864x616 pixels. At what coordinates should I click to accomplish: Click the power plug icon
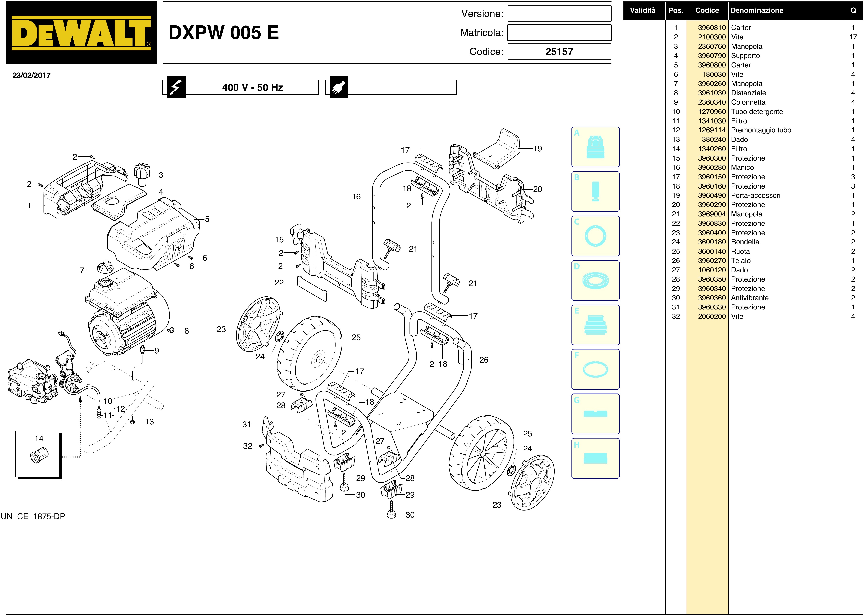point(338,88)
